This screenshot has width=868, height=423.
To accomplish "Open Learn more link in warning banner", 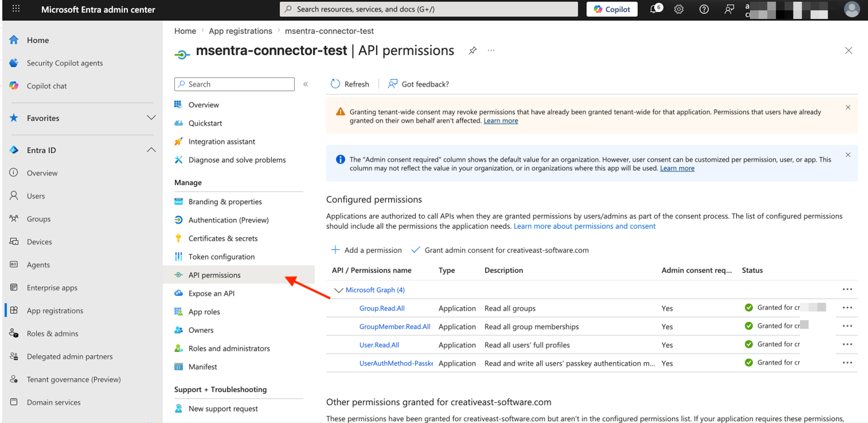I will point(501,121).
